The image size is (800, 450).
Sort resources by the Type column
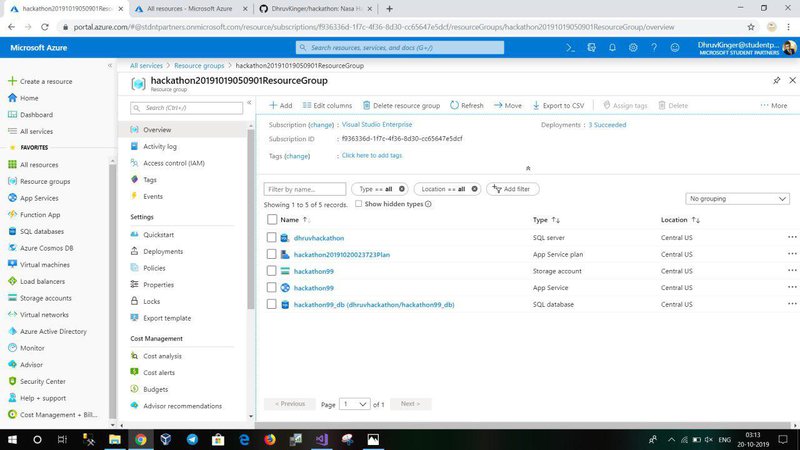point(546,220)
